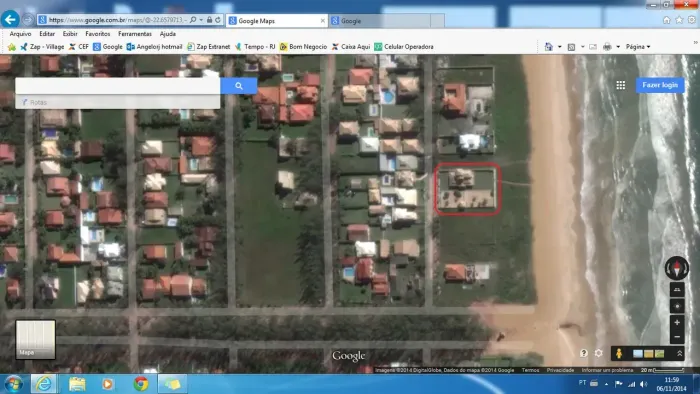Switch to Mapa view thumbnail
The height and width of the screenshot is (394, 700).
pos(35,340)
